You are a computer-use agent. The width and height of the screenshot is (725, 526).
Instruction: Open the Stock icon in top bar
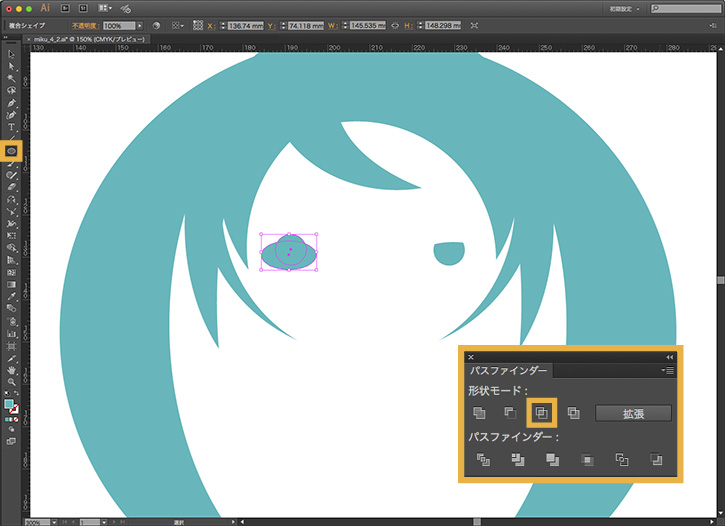pos(83,8)
